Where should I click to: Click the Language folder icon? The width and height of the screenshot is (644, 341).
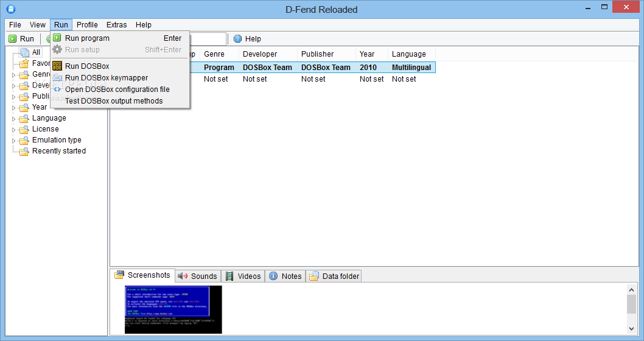24,118
